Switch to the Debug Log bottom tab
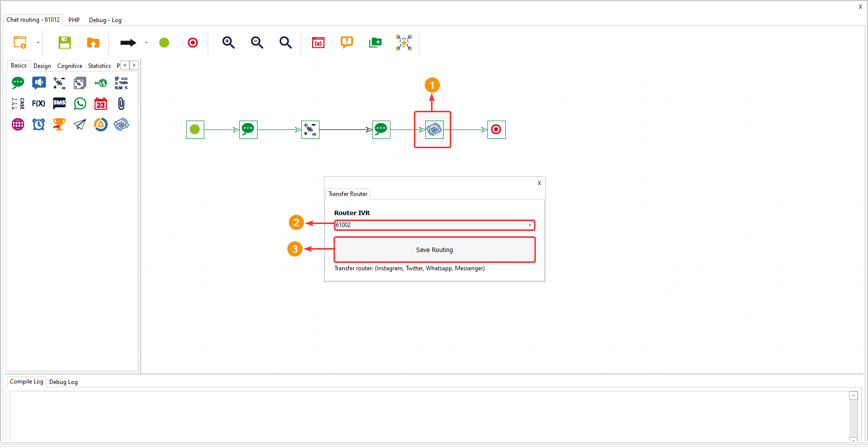The height and width of the screenshot is (447, 868). pyautogui.click(x=64, y=382)
